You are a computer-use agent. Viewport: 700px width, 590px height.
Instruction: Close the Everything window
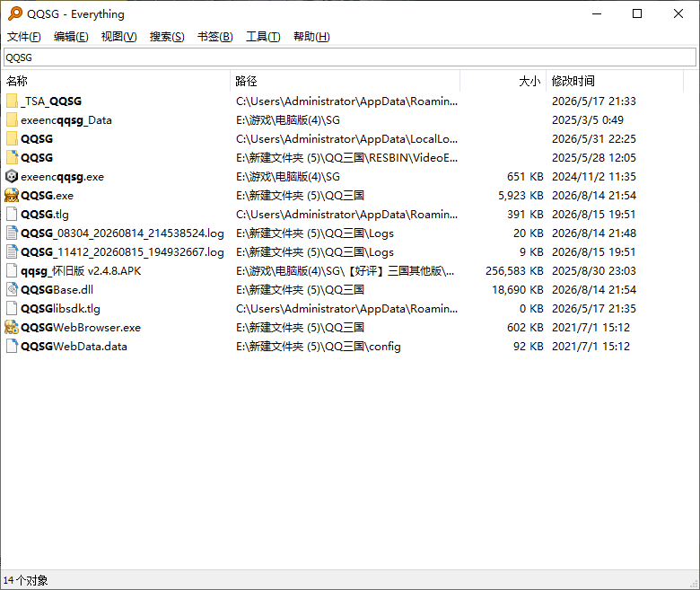pyautogui.click(x=678, y=13)
